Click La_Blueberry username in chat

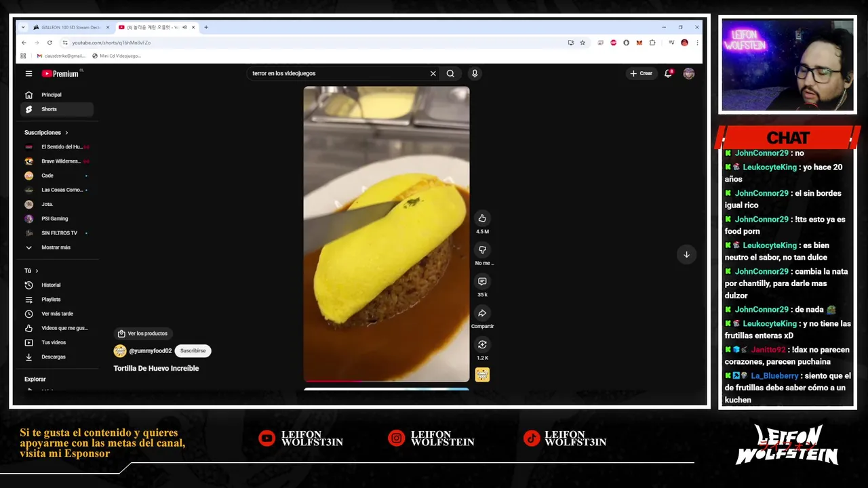tap(775, 375)
